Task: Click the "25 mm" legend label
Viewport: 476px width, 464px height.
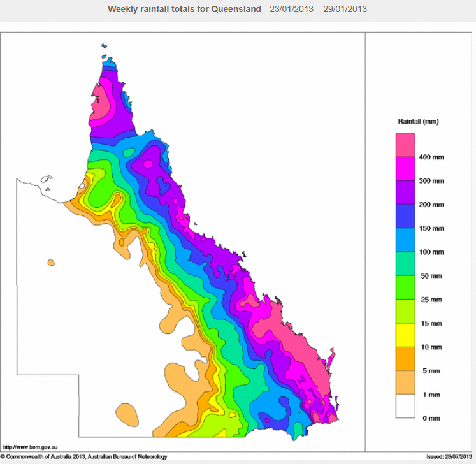Action: 431,300
